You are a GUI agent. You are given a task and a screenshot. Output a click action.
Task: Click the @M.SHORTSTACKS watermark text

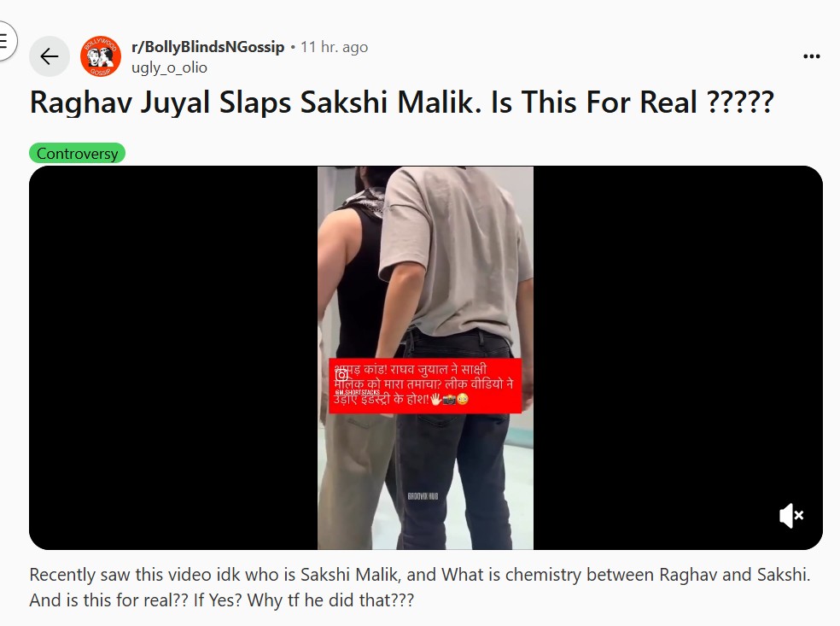point(357,392)
